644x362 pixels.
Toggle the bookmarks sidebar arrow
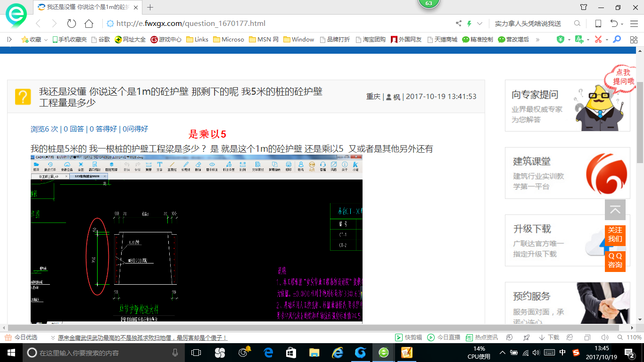pyautogui.click(x=9, y=40)
